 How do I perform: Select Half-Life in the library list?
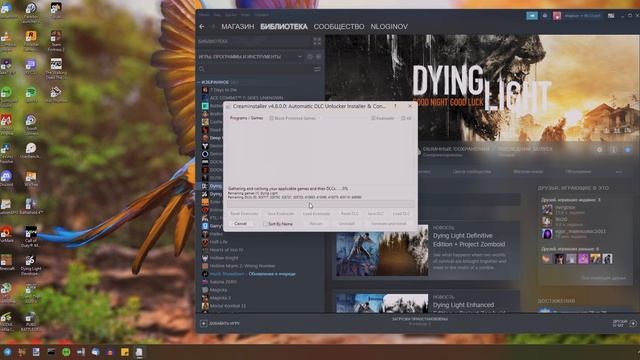click(218, 242)
